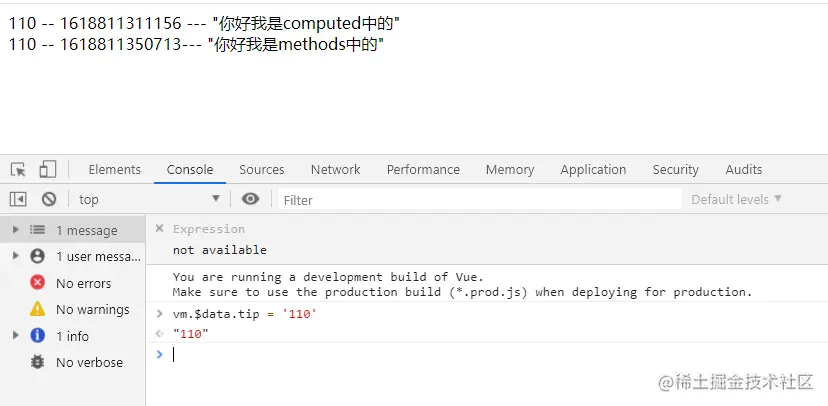Remove live expression with the x icon

tap(159, 229)
